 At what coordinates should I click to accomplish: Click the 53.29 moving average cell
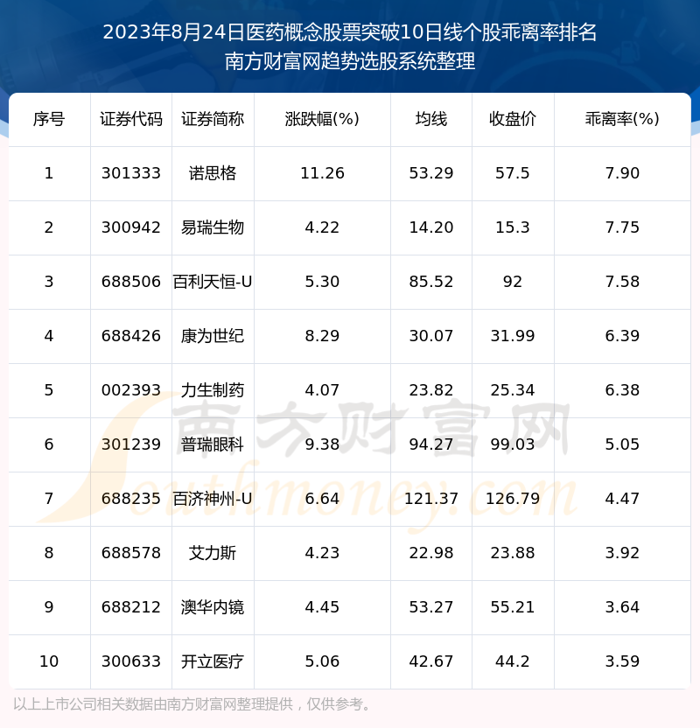[x=431, y=173]
